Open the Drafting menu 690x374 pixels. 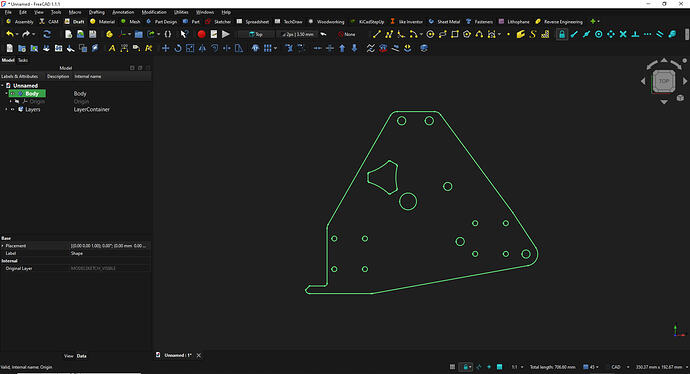[x=97, y=12]
